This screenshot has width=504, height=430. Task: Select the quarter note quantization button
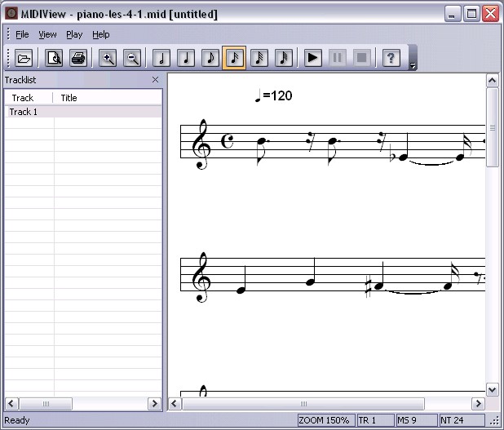(x=186, y=58)
